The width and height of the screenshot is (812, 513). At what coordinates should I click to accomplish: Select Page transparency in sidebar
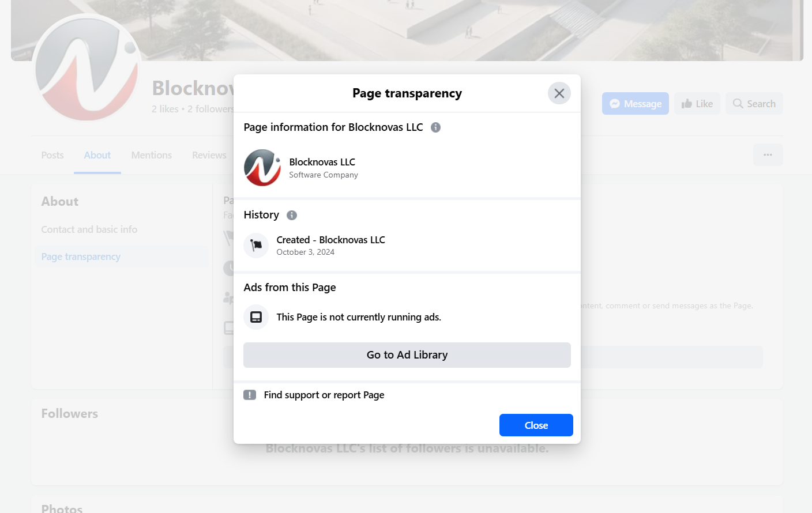81,256
